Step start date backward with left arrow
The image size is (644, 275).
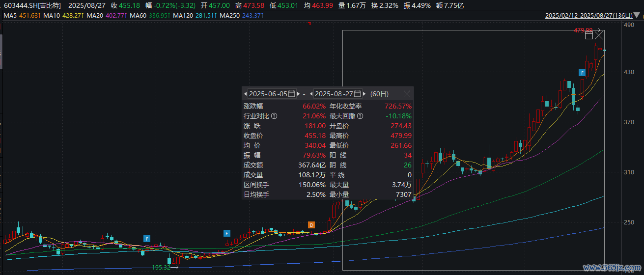245,93
